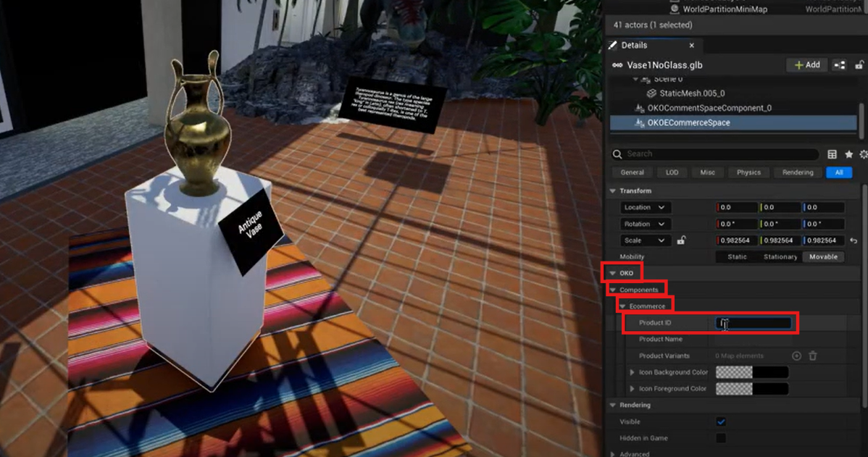Open Details settings gear icon
The image size is (868, 457).
863,154
